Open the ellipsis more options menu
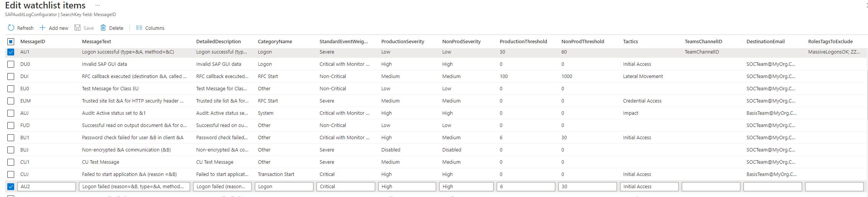Image resolution: width=868 pixels, height=197 pixels. tap(98, 5)
